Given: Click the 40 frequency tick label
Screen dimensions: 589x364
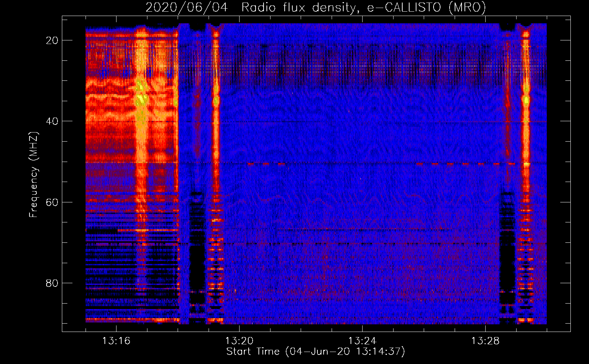Looking at the screenshot, I should 52,121.
